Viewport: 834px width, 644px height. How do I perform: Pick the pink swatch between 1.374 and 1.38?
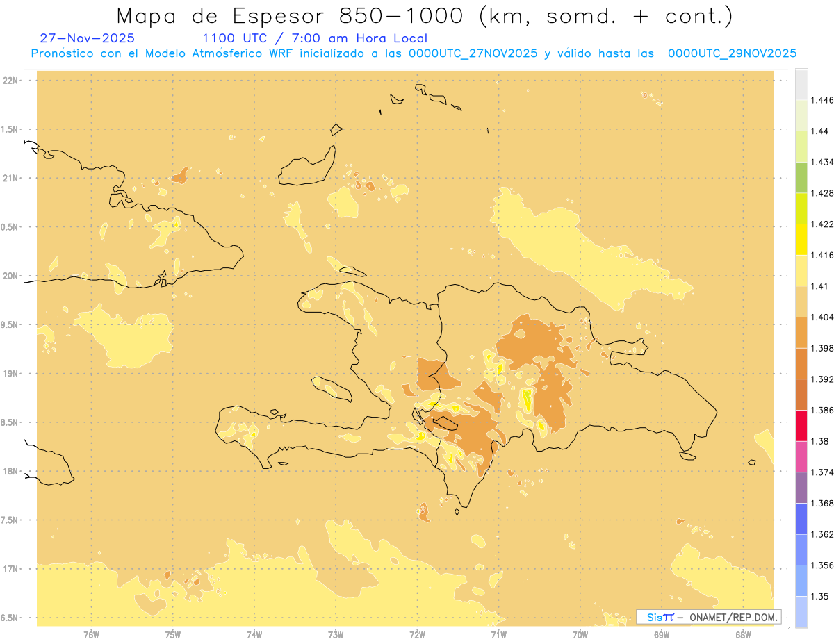click(801, 456)
